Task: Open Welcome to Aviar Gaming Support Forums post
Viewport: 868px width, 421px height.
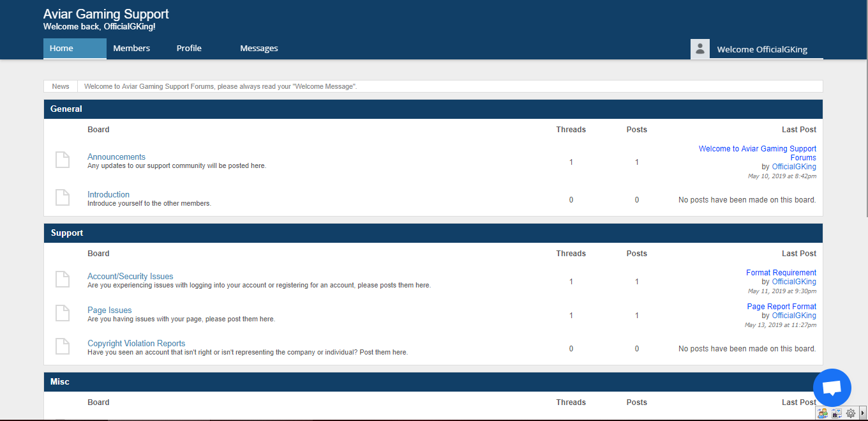Action: tap(758, 153)
